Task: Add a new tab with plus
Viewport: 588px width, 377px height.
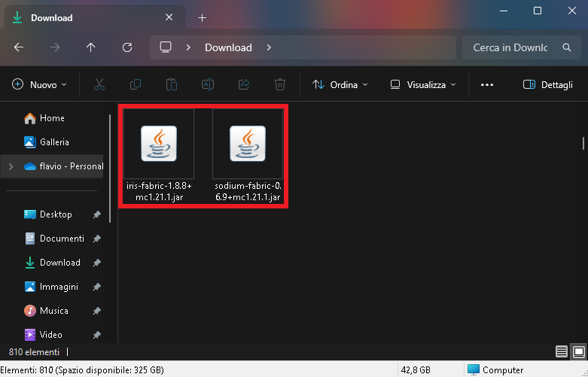Action: point(202,17)
